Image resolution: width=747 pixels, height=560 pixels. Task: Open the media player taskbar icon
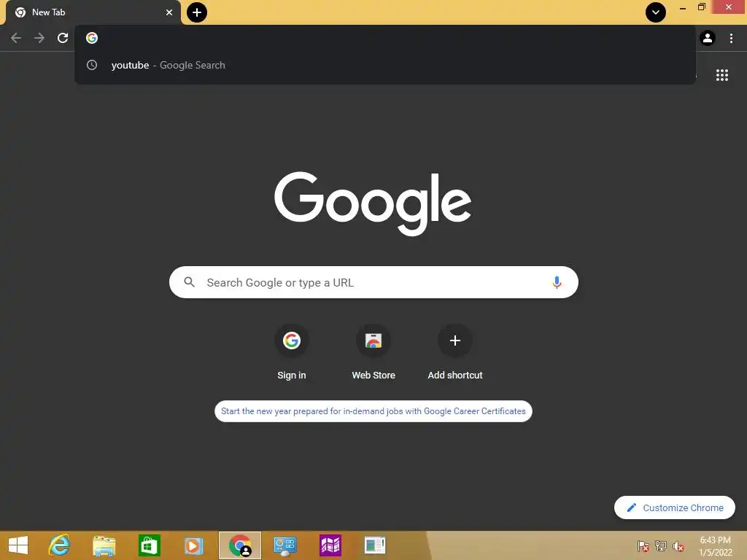[x=193, y=545]
